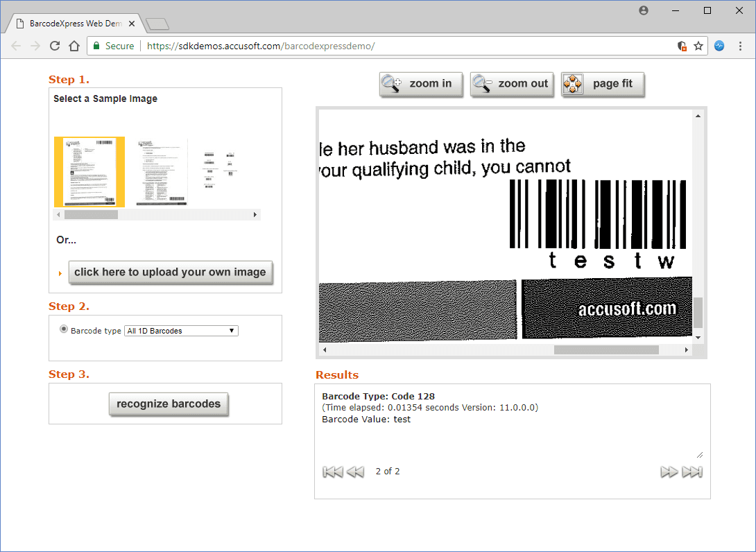This screenshot has width=756, height=552.
Task: Go to browser home page
Action: pos(74,46)
